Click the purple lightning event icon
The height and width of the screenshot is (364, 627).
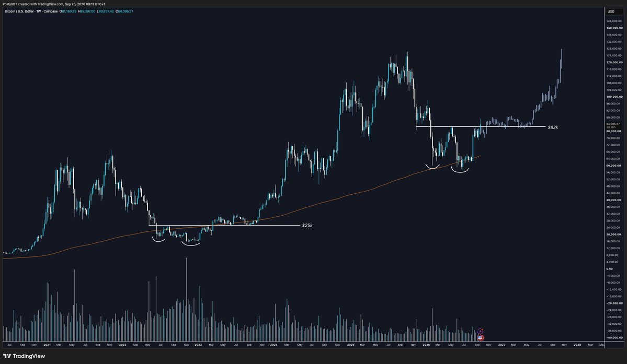480,331
